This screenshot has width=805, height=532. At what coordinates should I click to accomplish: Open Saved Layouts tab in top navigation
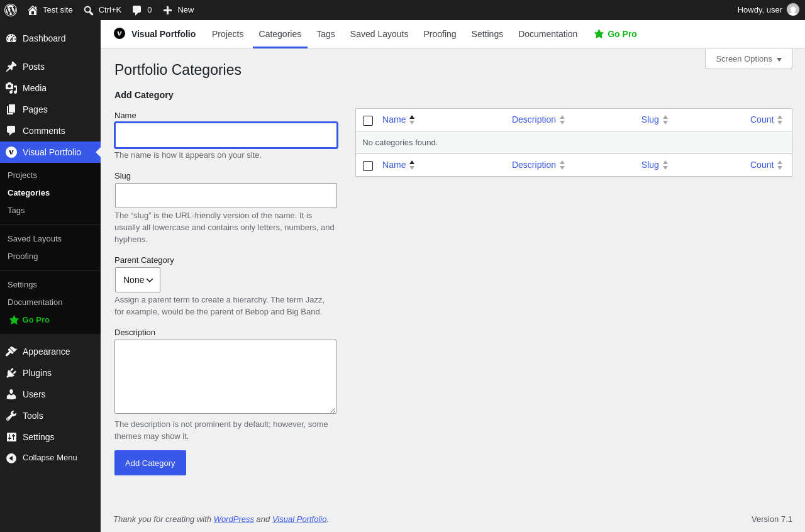(x=379, y=34)
